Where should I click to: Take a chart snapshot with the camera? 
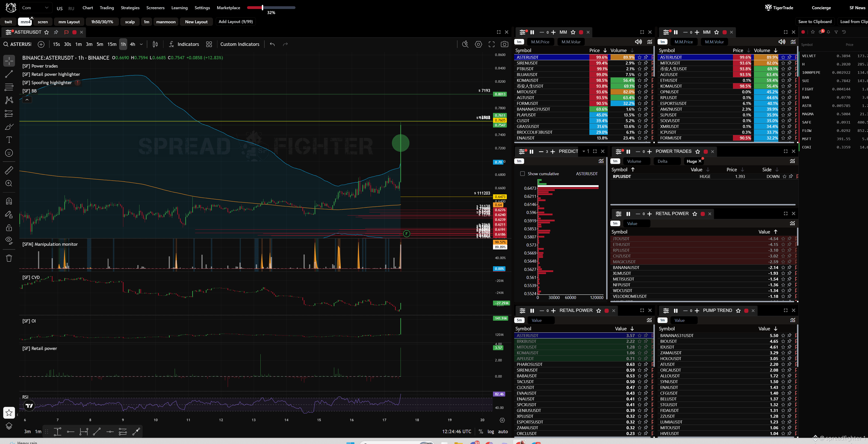505,44
